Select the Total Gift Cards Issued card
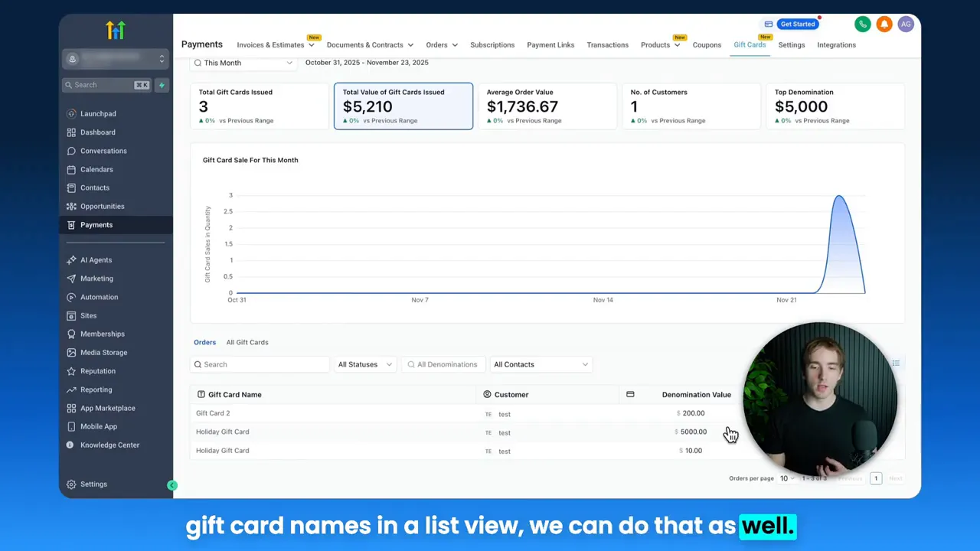This screenshot has height=551, width=980. 260,106
